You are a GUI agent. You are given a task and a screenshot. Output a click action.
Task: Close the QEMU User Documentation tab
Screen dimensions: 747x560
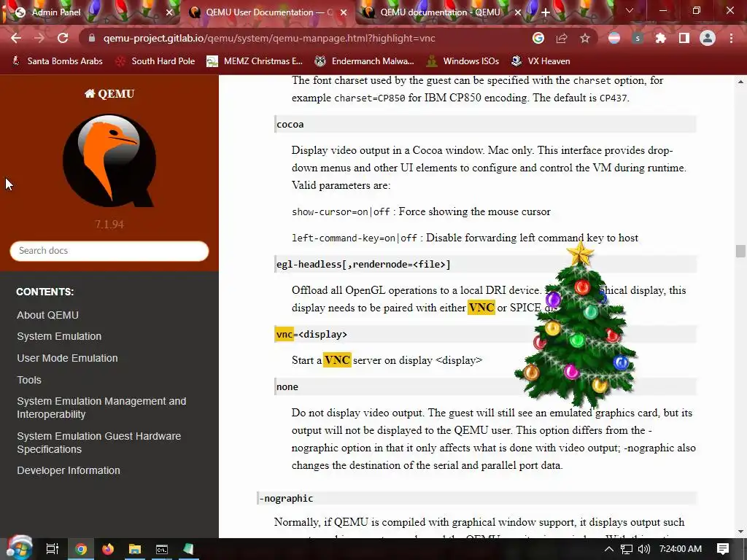[x=344, y=12]
